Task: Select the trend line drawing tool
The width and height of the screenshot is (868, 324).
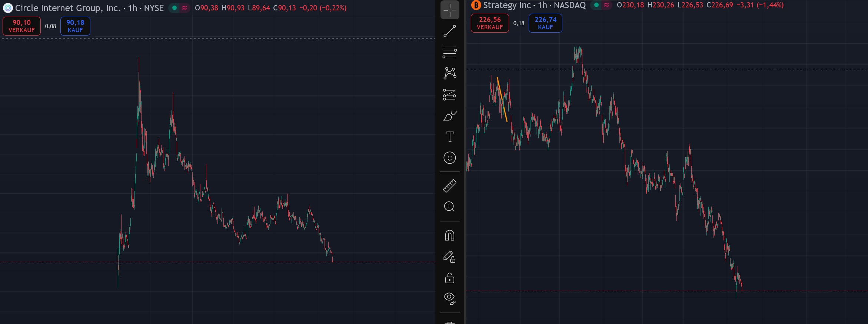Action: click(450, 31)
